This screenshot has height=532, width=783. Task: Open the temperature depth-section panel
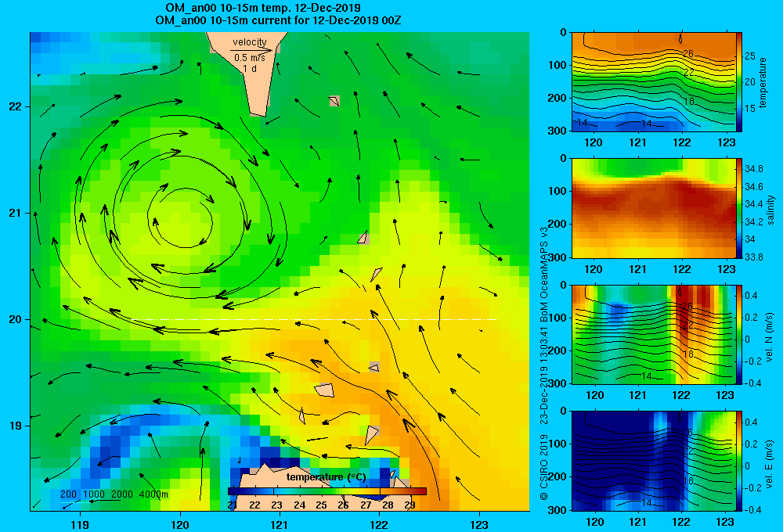click(654, 82)
